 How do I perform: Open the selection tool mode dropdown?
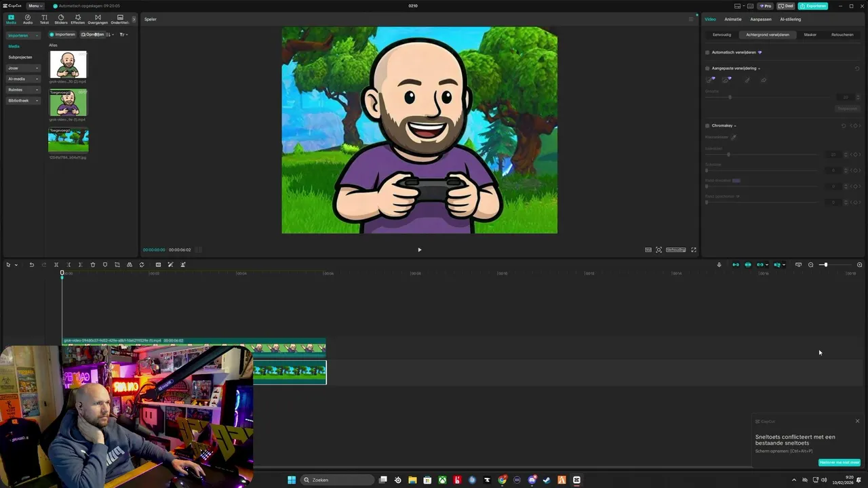(x=16, y=264)
